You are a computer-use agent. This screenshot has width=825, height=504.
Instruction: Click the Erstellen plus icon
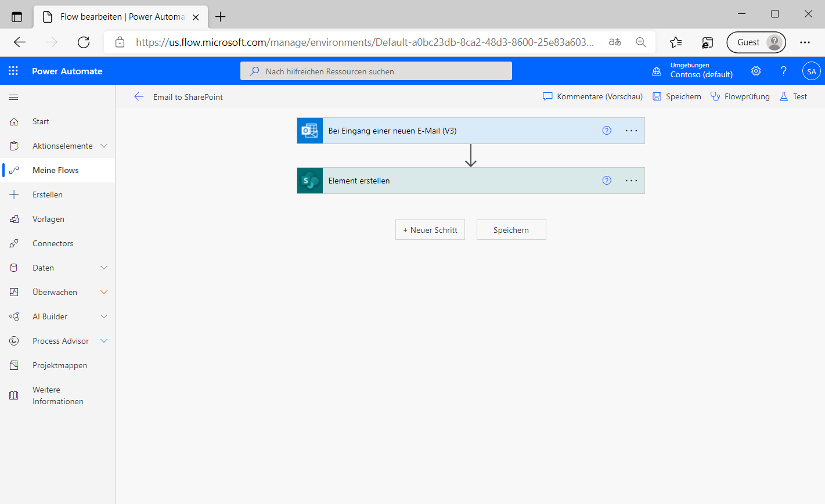pyautogui.click(x=14, y=195)
